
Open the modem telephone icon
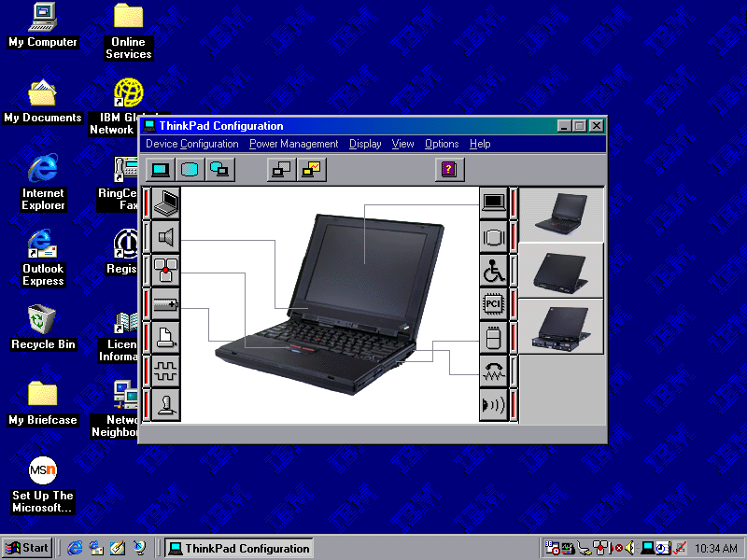coord(493,371)
